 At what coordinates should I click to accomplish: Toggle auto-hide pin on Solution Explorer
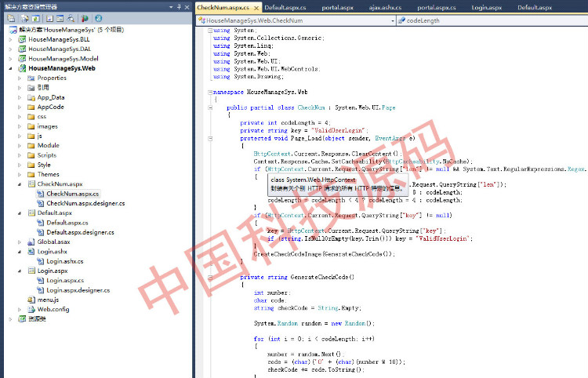tap(178, 5)
